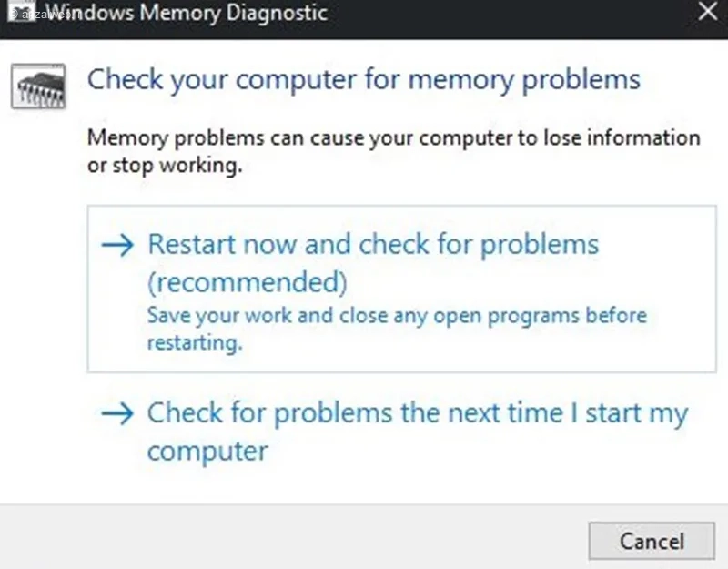Close the Windows Memory Diagnostic dialog
Image resolution: width=728 pixels, height=569 pixels.
[707, 13]
